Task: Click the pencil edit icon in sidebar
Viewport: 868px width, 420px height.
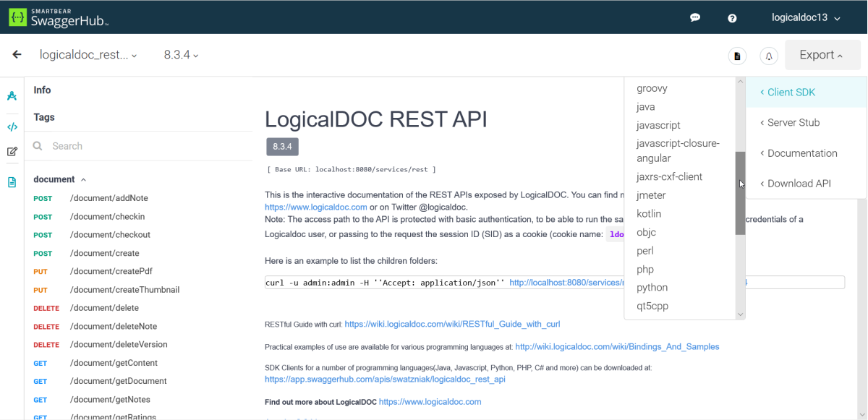Action: 12,152
